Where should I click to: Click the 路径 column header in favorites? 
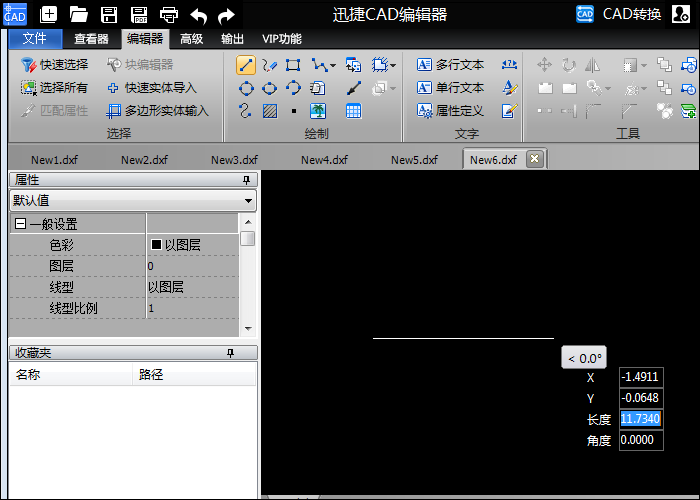(x=194, y=374)
